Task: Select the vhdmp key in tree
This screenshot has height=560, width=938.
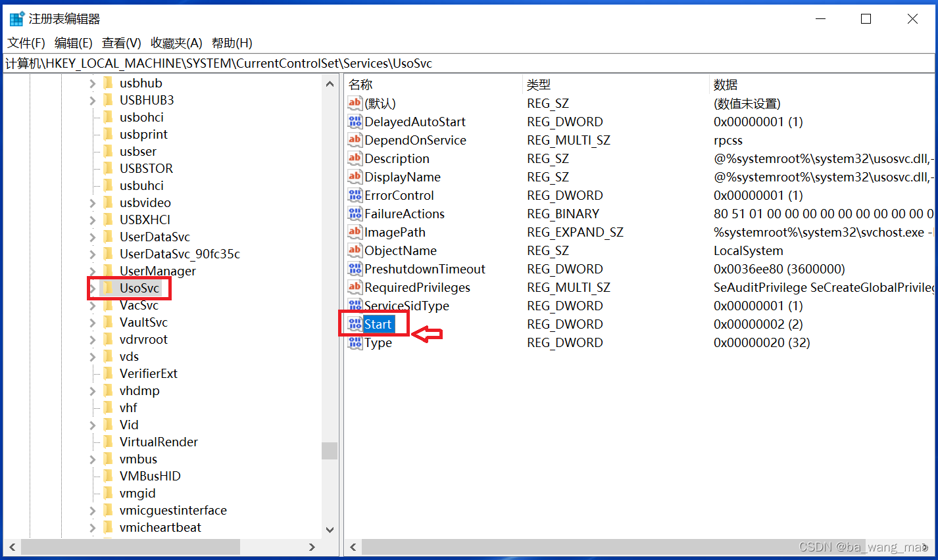Action: (x=139, y=390)
